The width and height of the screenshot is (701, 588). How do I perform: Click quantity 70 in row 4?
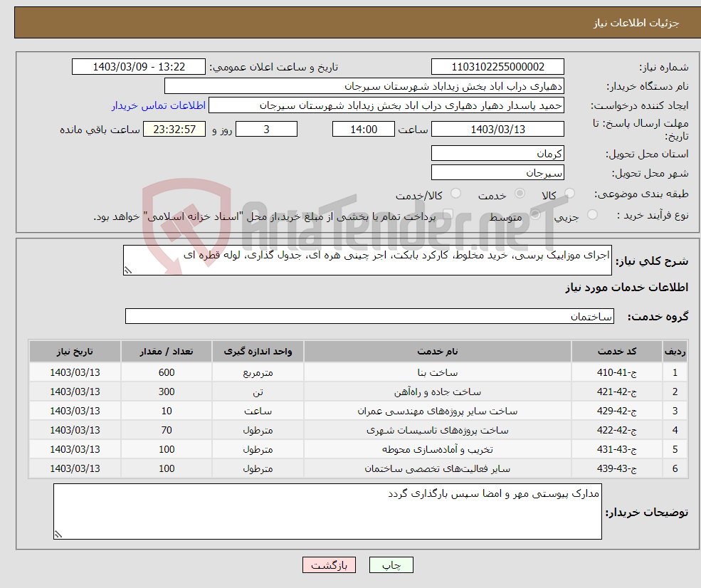pyautogui.click(x=167, y=430)
